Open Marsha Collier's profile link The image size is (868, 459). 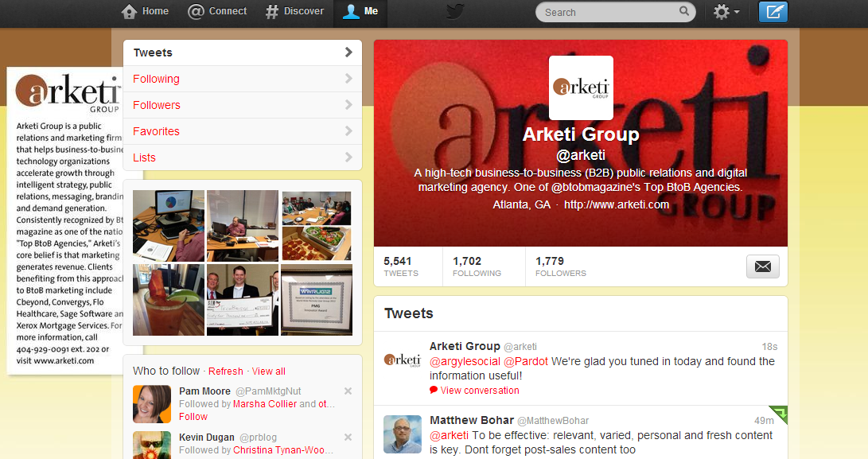point(265,404)
